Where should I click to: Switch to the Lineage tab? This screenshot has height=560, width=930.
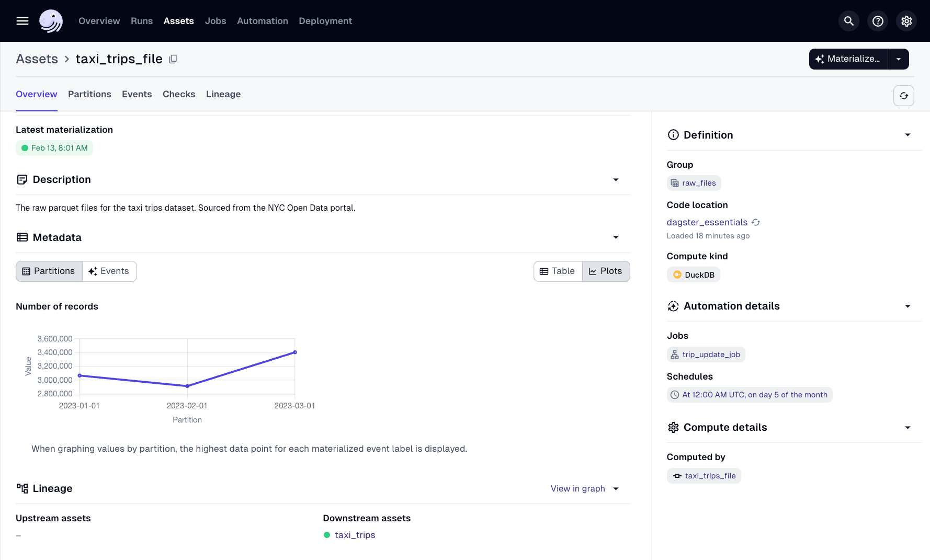tap(223, 94)
